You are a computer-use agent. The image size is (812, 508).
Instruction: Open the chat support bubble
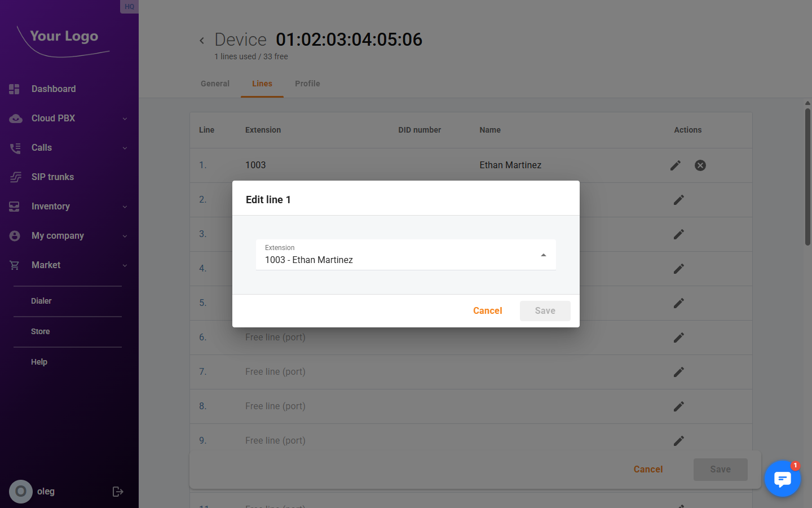coord(783,479)
